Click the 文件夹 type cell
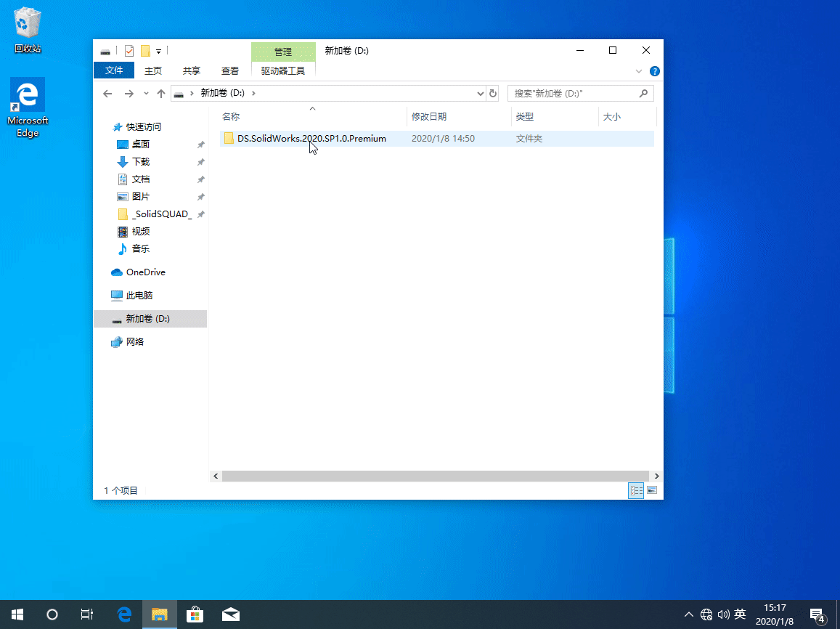The width and height of the screenshot is (840, 629). 529,138
